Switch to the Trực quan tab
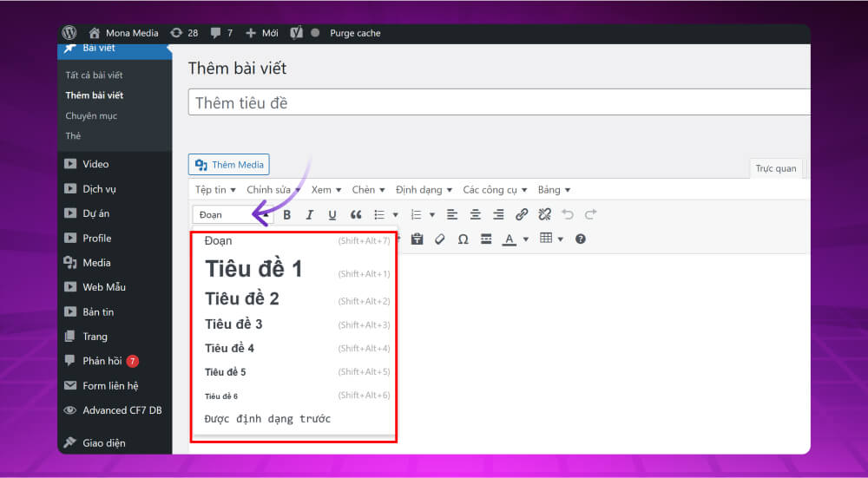The image size is (868, 478). click(x=776, y=168)
